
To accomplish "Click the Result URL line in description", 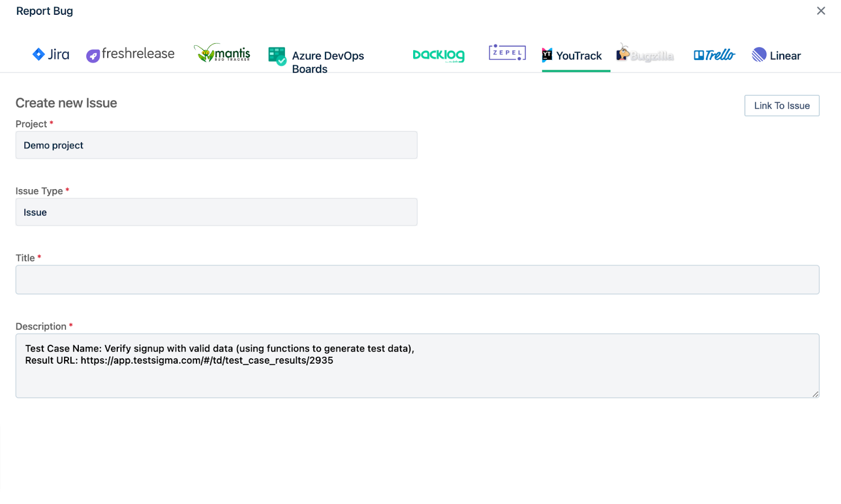I will [x=179, y=361].
